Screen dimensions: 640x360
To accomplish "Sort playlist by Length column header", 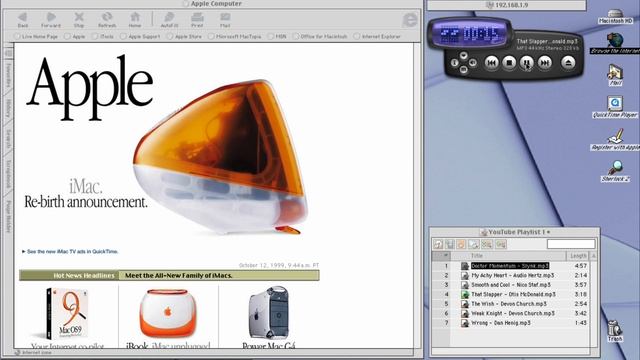I will (578, 256).
